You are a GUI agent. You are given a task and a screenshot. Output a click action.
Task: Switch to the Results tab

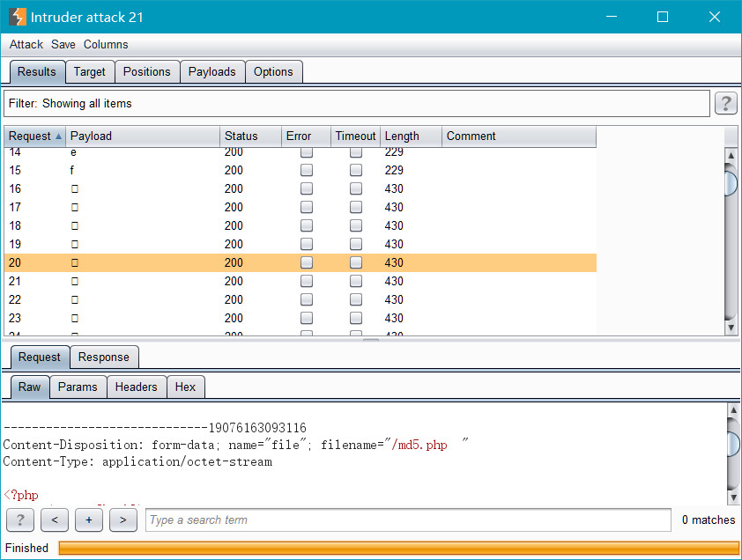pos(37,72)
